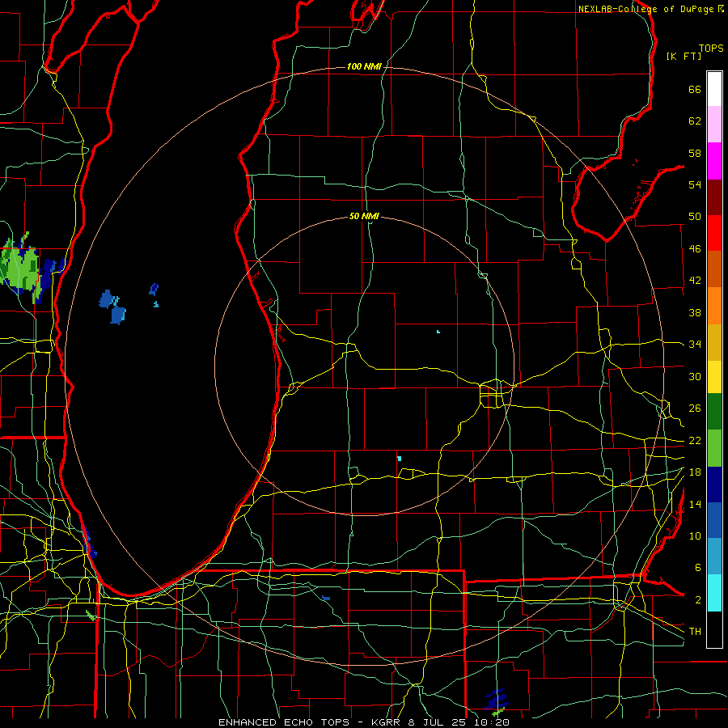Viewport: 728px width, 728px height.
Task: Click the dark orange 42 kft swatch
Action: (714, 269)
